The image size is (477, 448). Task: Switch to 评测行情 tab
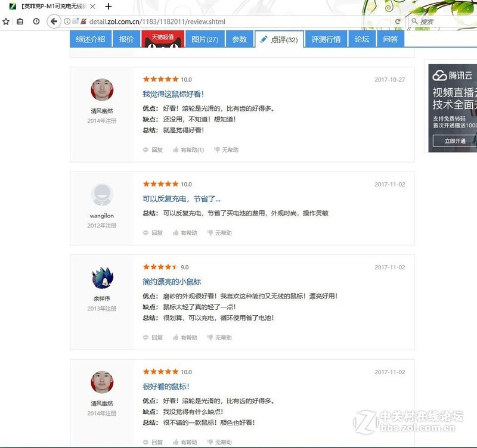pyautogui.click(x=326, y=39)
